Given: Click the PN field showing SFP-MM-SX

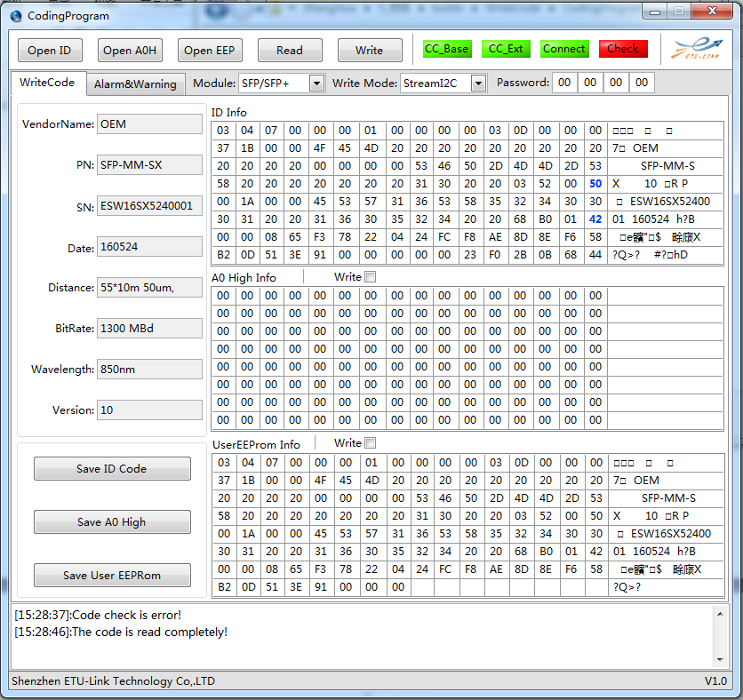Looking at the screenshot, I should coord(149,165).
